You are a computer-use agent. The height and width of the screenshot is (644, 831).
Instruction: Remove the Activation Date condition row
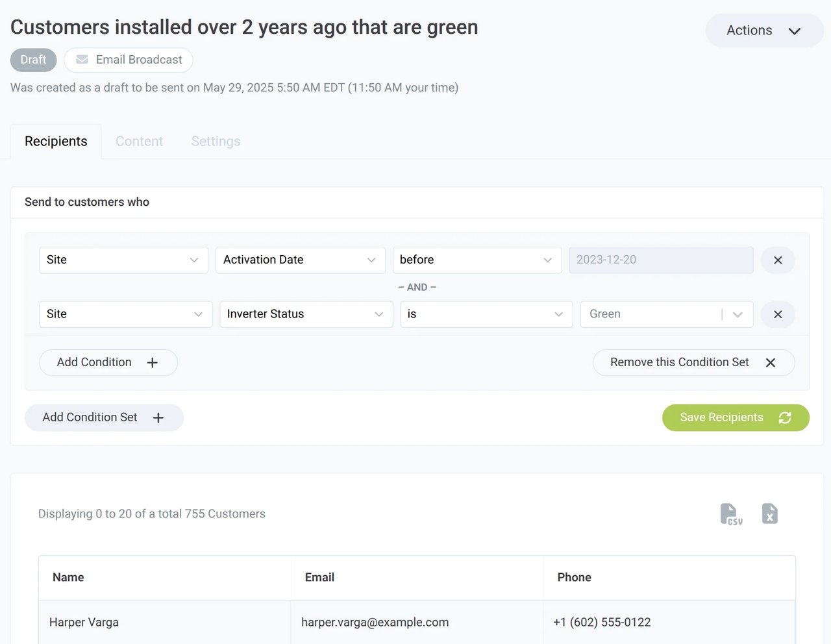tap(778, 260)
